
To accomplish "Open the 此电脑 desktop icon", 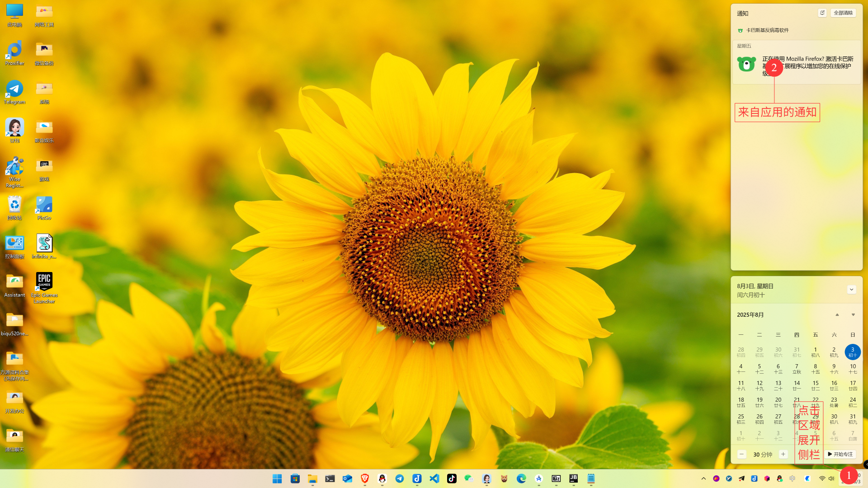I will coord(14,15).
